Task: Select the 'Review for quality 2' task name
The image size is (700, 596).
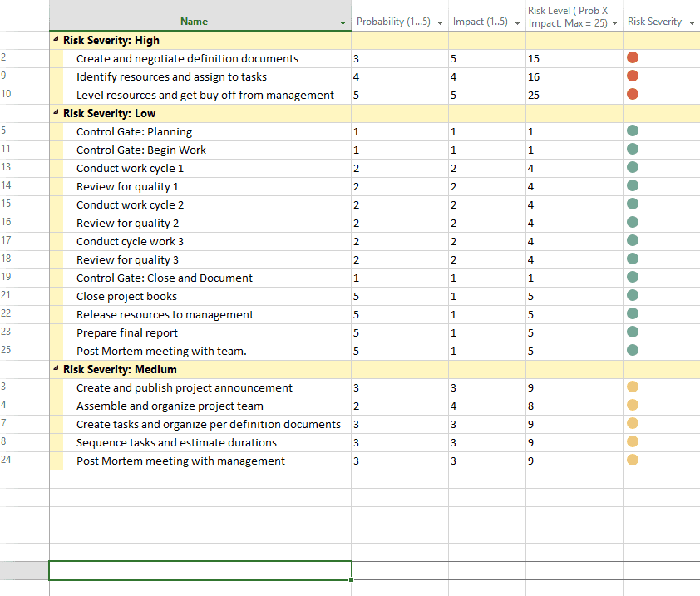Action: tap(127, 224)
